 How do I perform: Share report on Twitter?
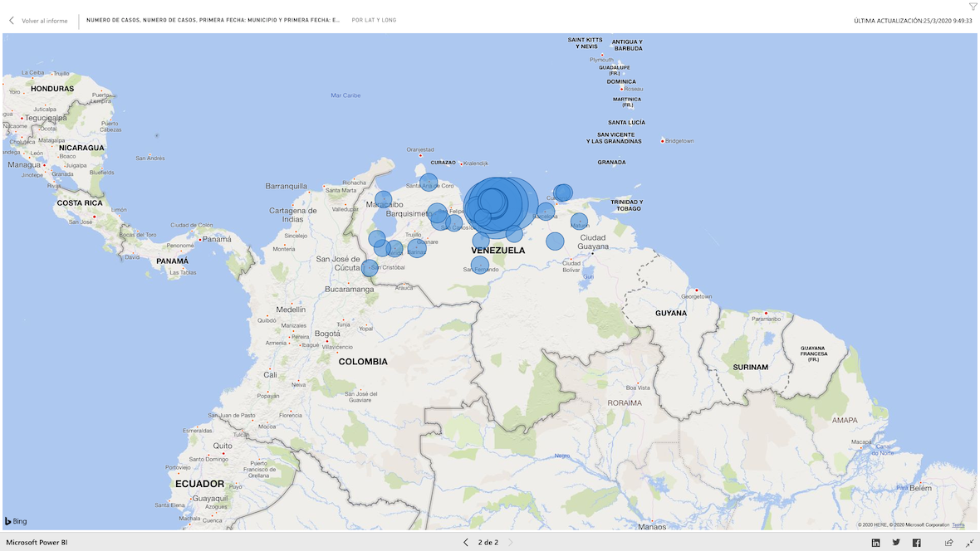click(896, 543)
